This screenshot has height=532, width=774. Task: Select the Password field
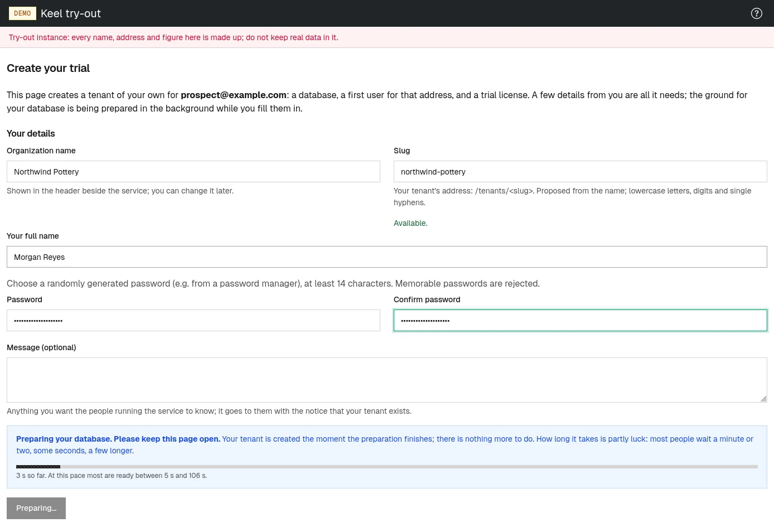193,321
